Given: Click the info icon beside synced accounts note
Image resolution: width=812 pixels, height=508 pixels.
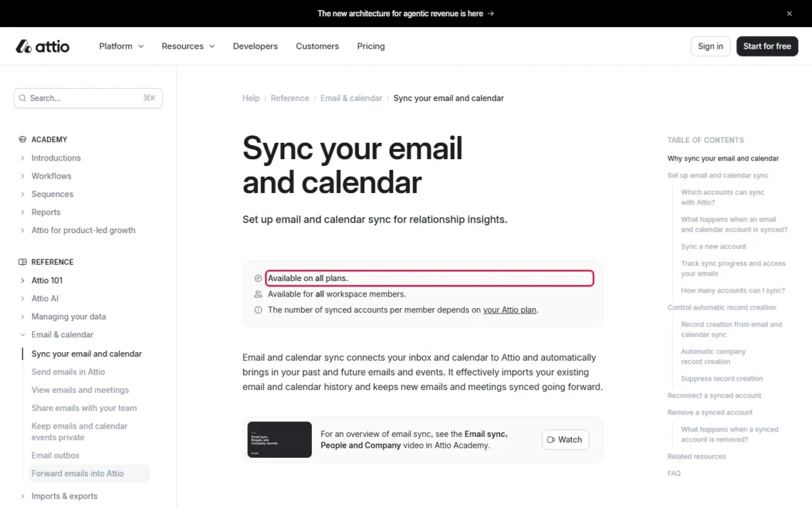Looking at the screenshot, I should [x=258, y=310].
